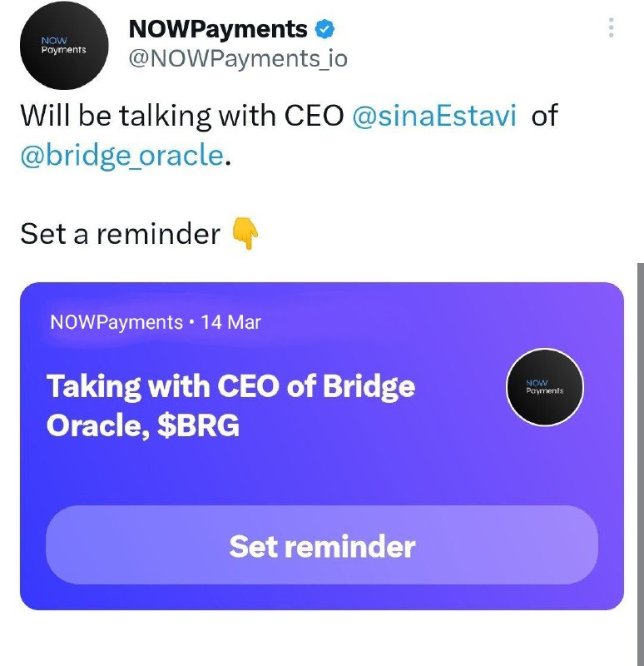
Task: Click the "14 Mar" date in the card
Action: [x=231, y=322]
